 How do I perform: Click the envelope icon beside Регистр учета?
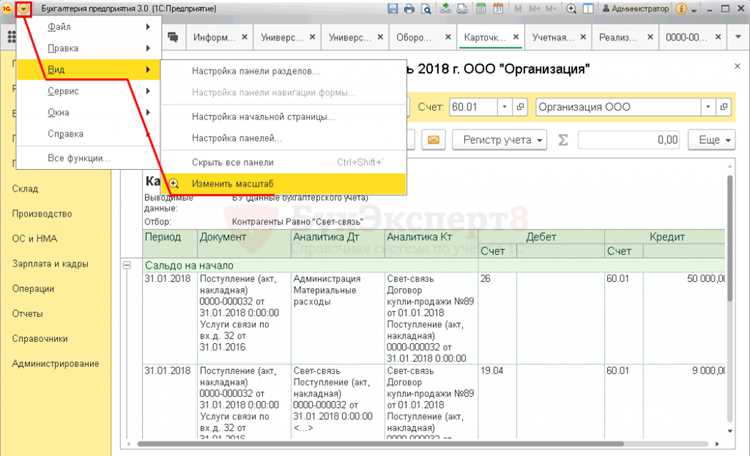(433, 140)
